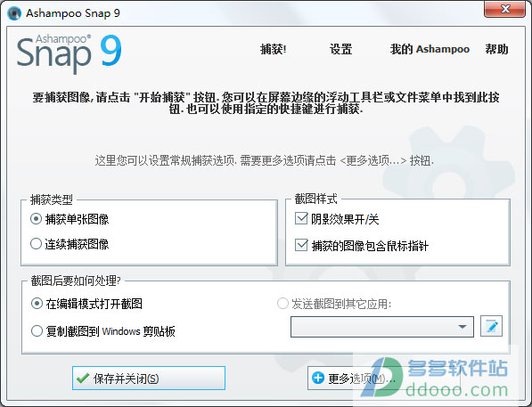
Task: Choose 在编辑模式打开截图 option
Action: point(37,303)
